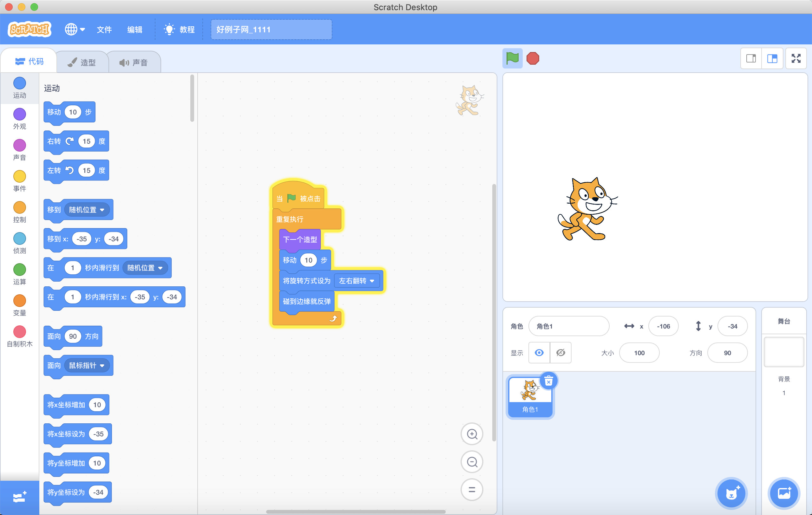
Task: Open the language globe menu
Action: tap(75, 29)
